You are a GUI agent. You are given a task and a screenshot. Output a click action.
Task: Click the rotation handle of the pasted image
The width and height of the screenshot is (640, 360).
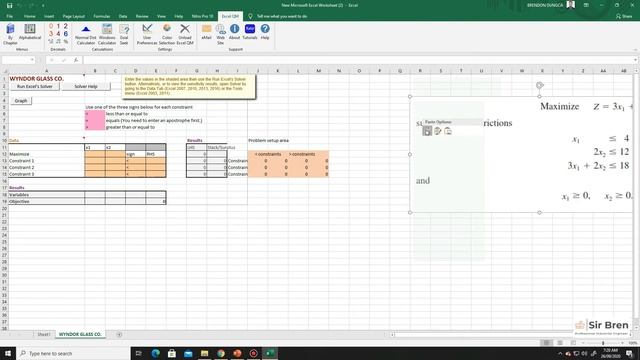click(540, 85)
